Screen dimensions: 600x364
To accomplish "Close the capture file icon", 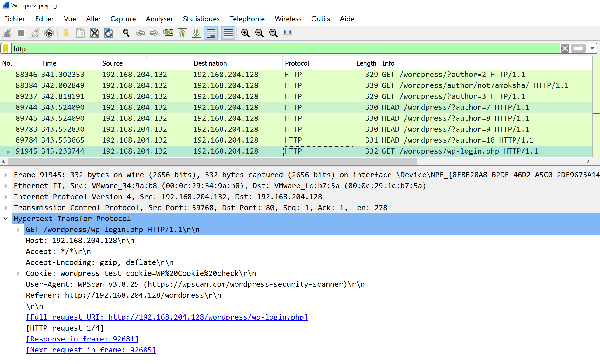I will pyautogui.click(x=95, y=33).
